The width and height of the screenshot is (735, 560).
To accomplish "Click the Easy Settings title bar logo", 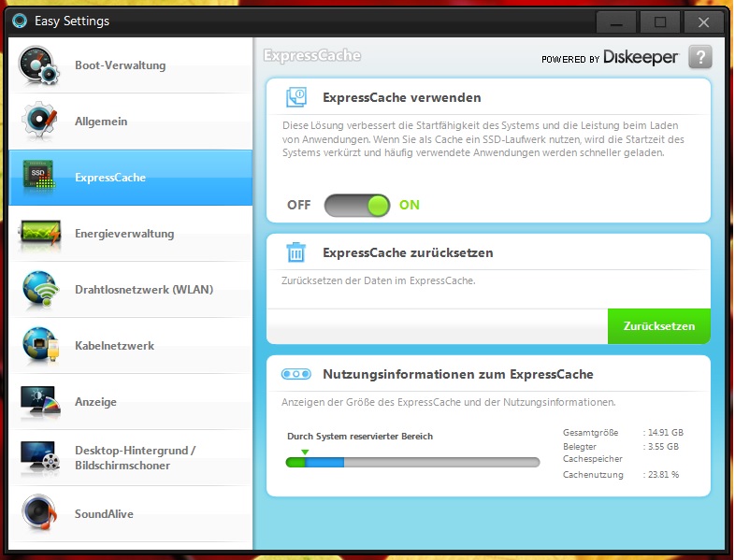I will click(x=20, y=21).
